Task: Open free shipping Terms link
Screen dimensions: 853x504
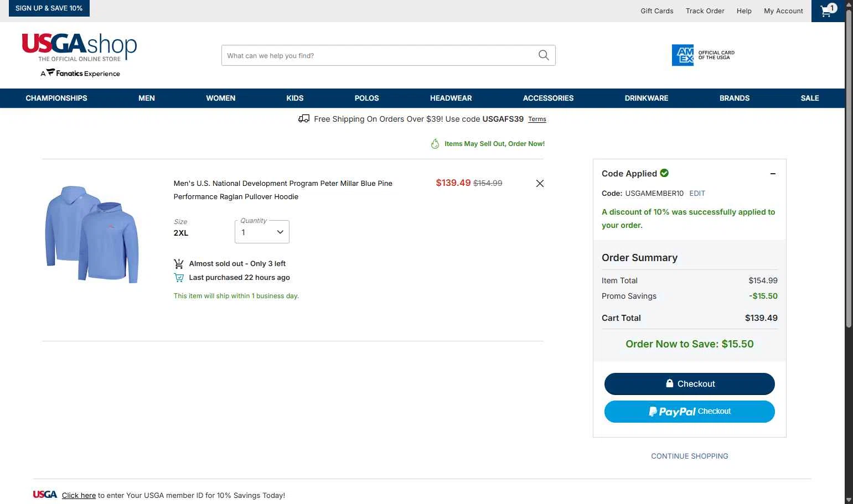Action: (x=537, y=119)
